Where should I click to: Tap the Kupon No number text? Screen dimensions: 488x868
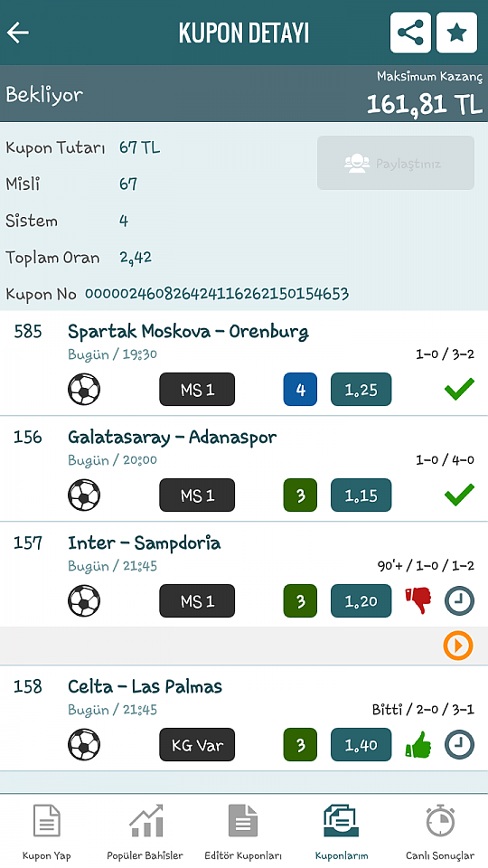tap(217, 293)
